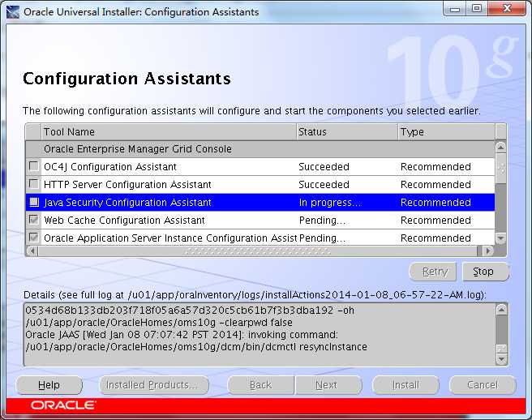Click left arrow of horizontal scrollbar

(32, 251)
